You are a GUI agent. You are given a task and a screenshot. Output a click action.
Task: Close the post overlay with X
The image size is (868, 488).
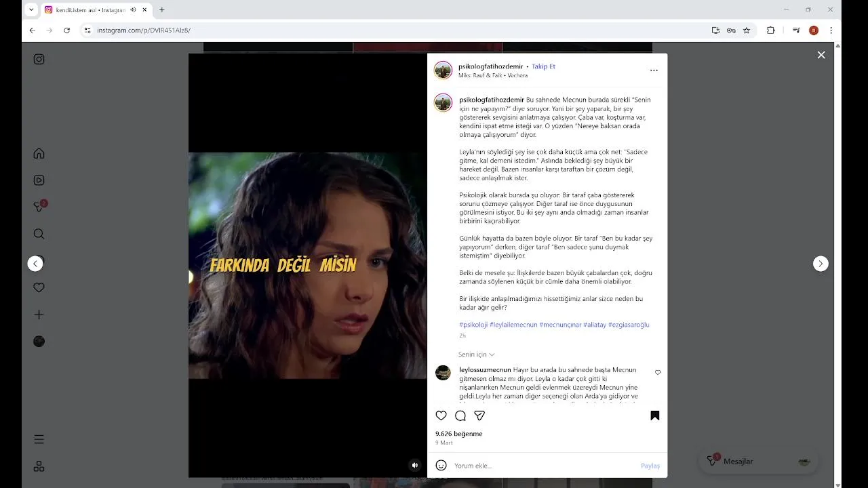click(x=821, y=55)
